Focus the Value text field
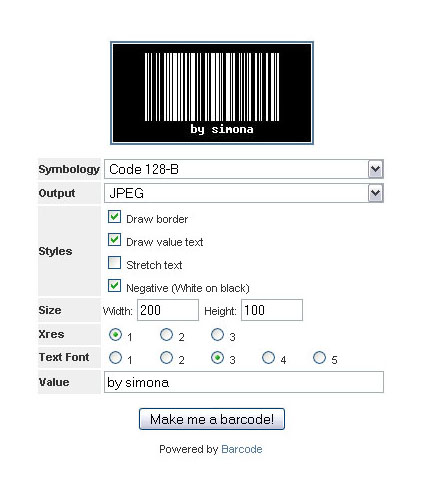The image size is (424, 491). point(244,382)
